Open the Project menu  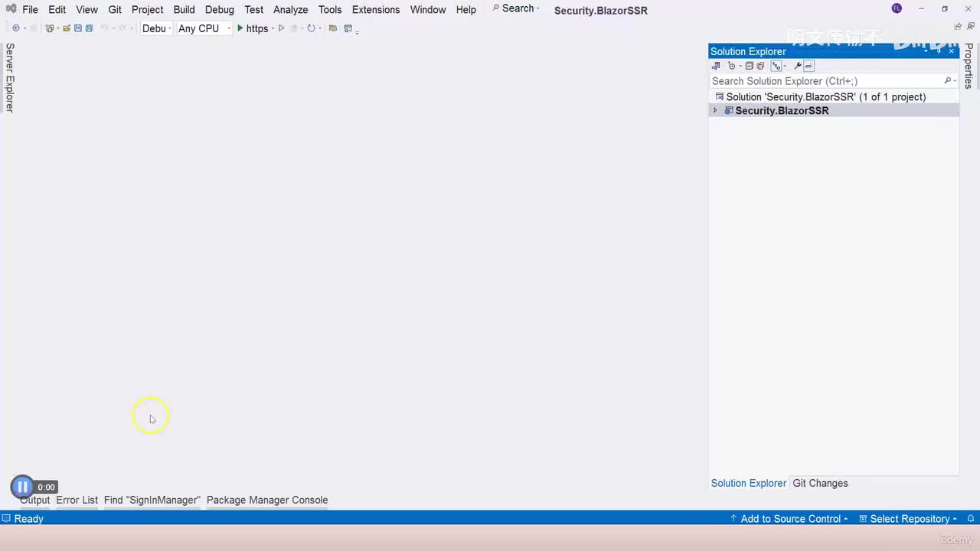[x=147, y=10]
